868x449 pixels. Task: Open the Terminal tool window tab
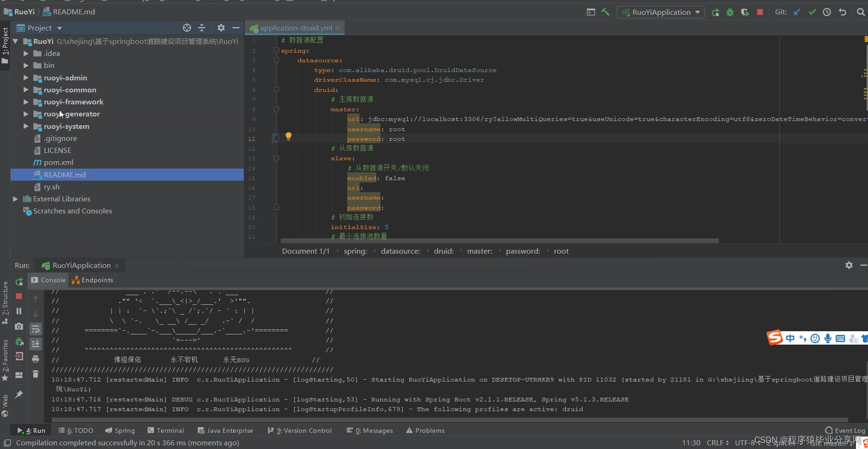pyautogui.click(x=165, y=431)
